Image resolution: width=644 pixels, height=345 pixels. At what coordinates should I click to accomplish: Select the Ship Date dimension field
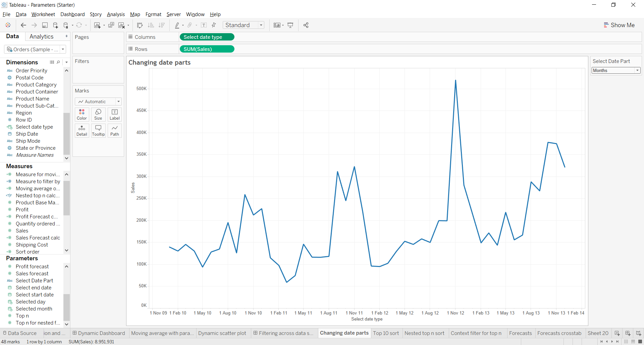[27, 134]
